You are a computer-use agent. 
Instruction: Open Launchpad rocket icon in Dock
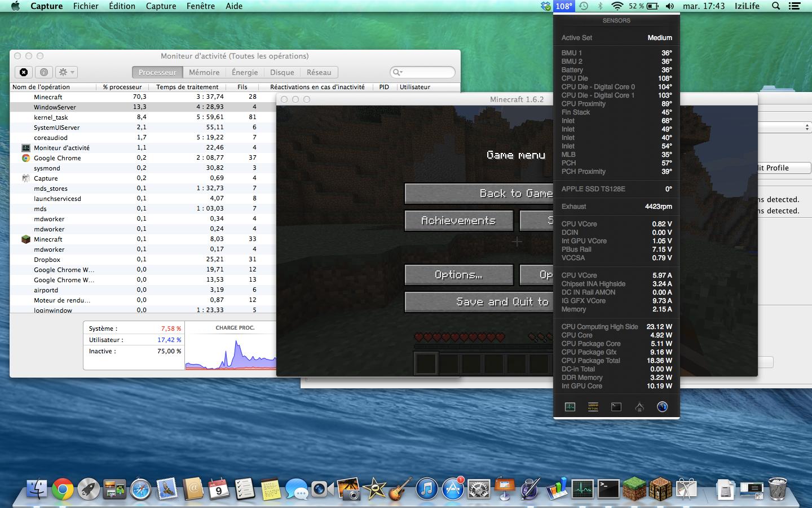89,489
